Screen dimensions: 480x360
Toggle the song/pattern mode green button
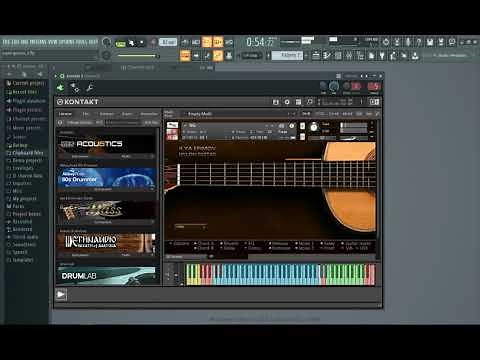[x=120, y=43]
